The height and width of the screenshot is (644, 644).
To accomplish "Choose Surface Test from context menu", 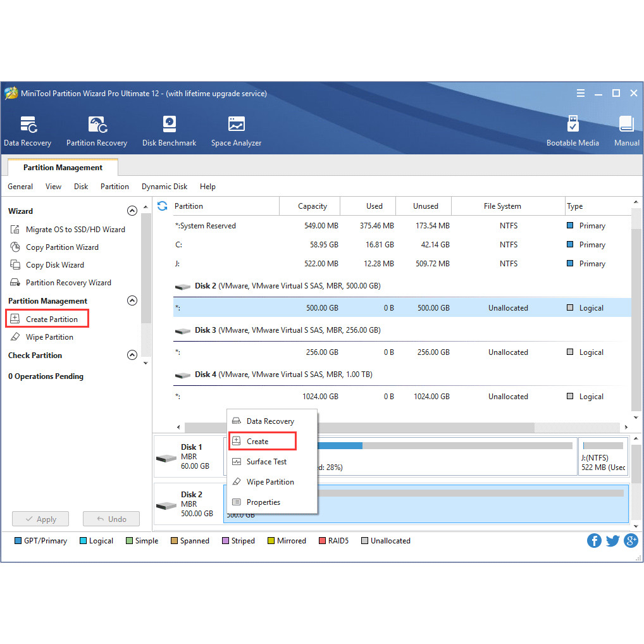I will 266,462.
